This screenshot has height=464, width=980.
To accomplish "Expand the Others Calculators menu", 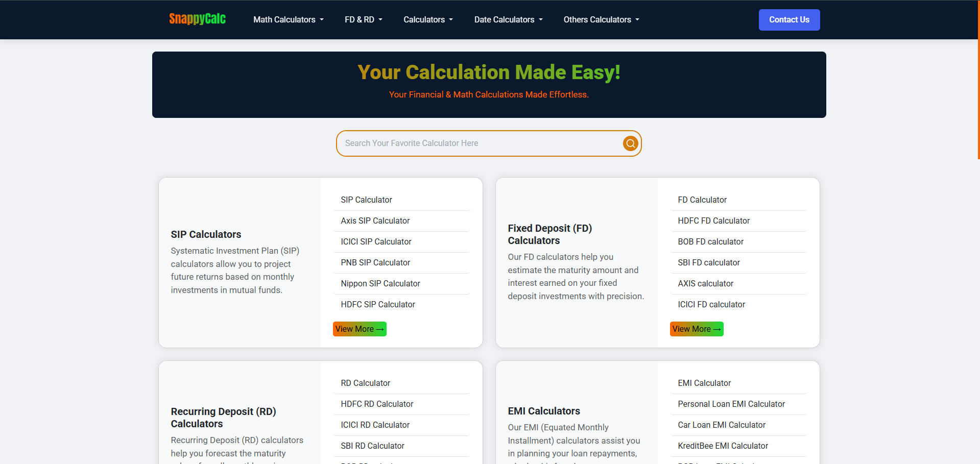I will (601, 19).
